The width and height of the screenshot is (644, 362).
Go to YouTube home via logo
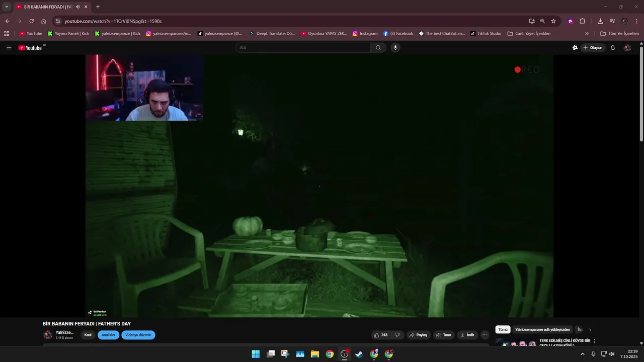point(31,48)
